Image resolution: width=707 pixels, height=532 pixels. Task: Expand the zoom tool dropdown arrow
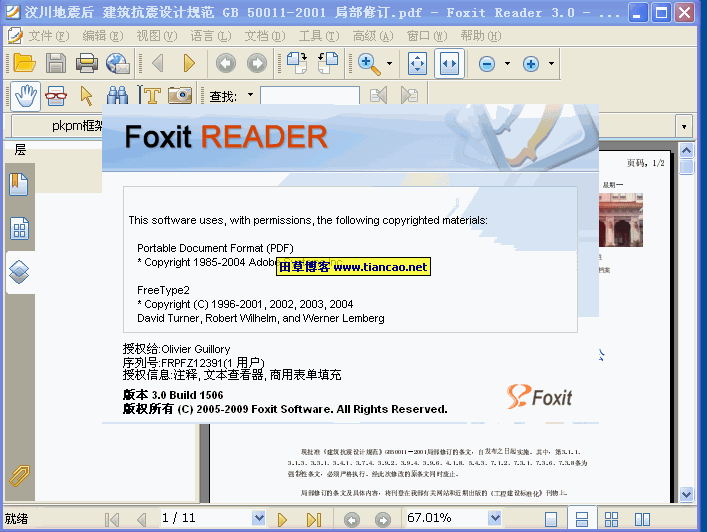click(x=390, y=64)
